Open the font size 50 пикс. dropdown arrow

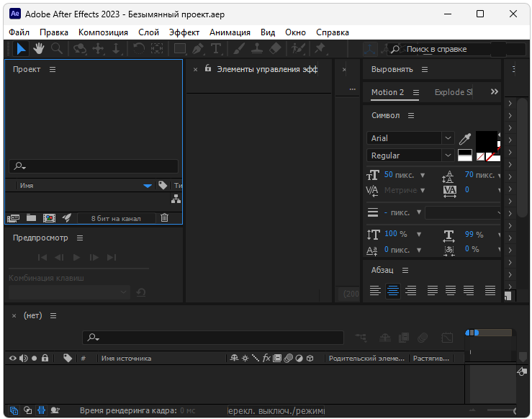[423, 176]
